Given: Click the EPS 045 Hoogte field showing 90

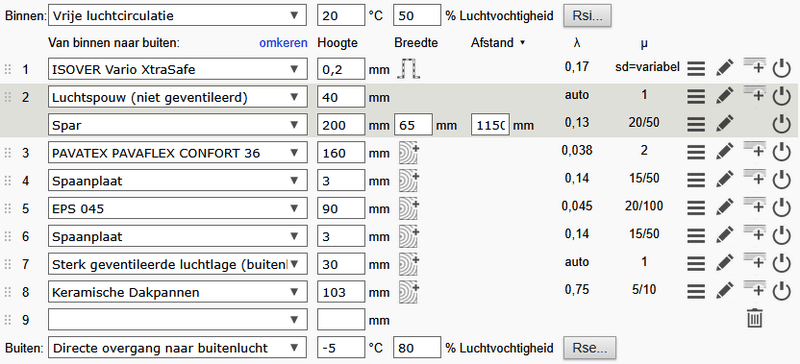Looking at the screenshot, I should pyautogui.click(x=341, y=208).
